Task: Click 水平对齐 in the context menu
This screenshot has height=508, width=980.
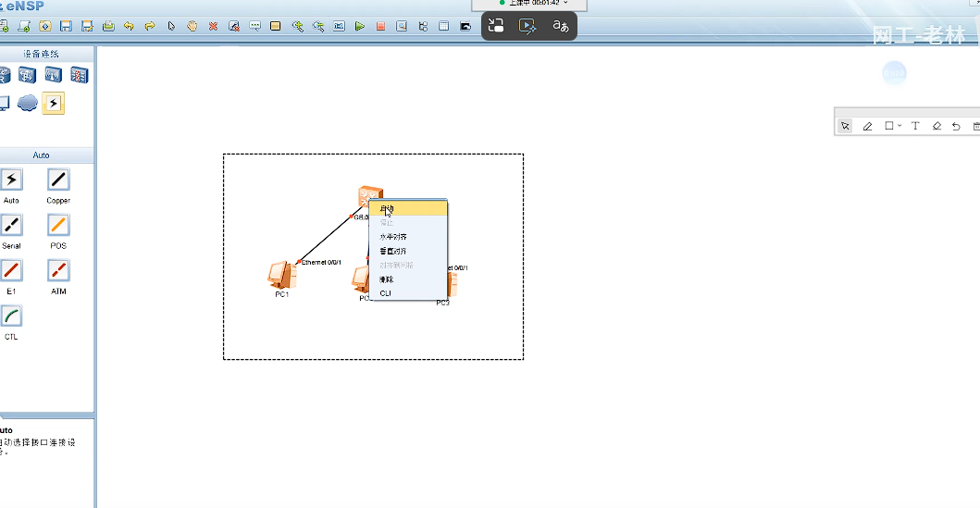Action: point(408,237)
